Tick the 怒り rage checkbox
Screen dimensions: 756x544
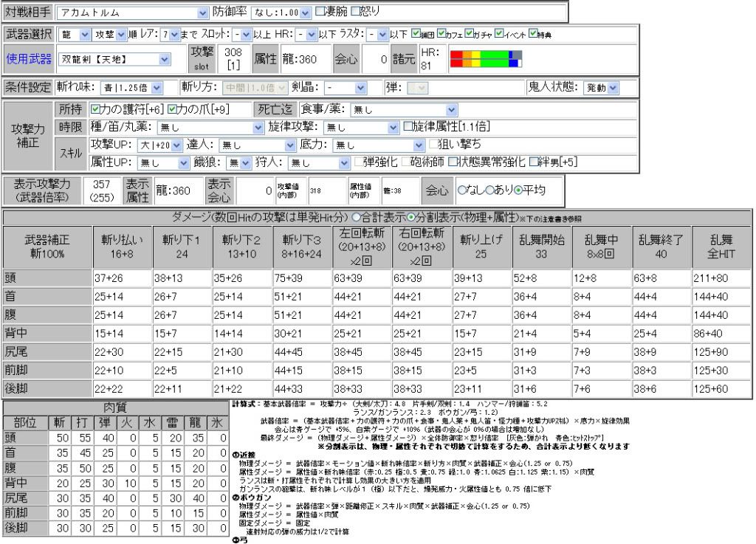tap(355, 13)
